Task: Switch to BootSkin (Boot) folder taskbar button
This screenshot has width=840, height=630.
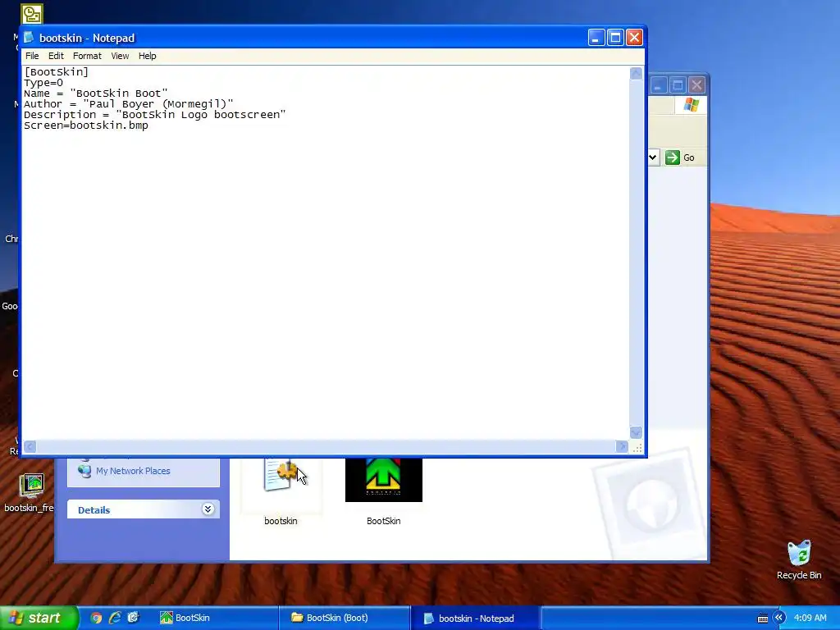Action: tap(345, 618)
